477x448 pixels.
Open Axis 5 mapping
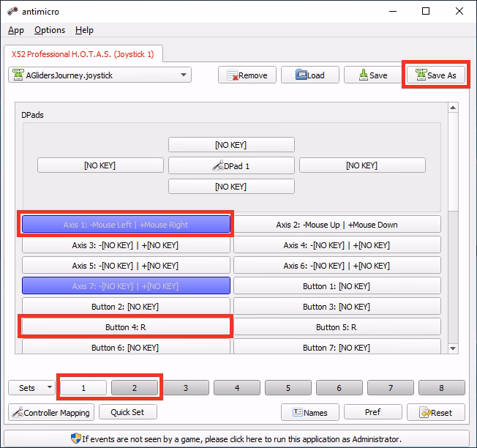[x=126, y=266]
